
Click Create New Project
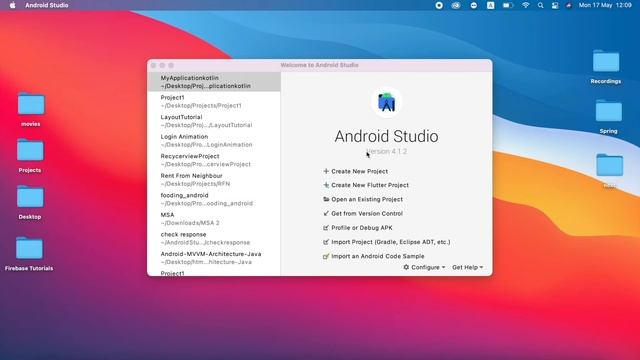coord(360,171)
